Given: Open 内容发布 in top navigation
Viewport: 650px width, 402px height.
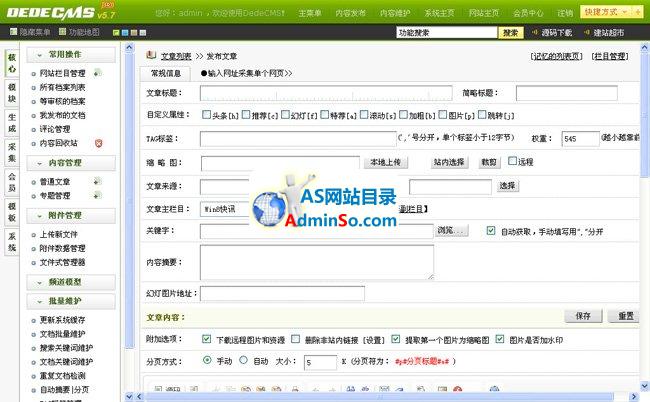Looking at the screenshot, I should pos(351,13).
